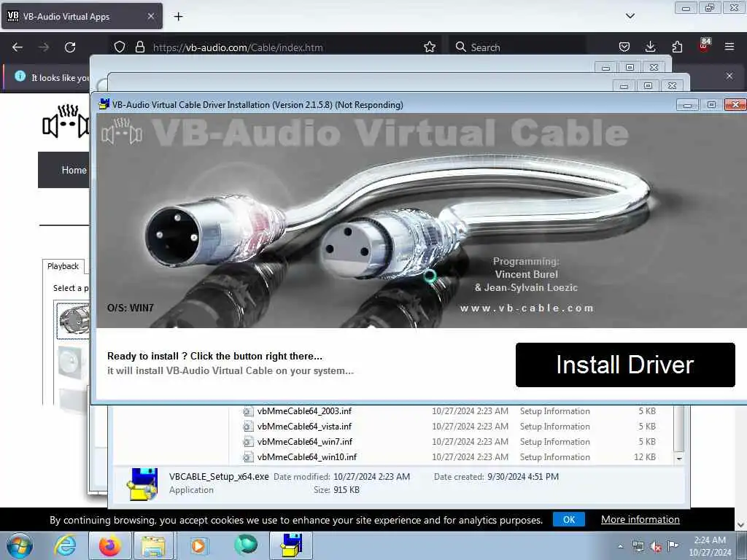Image resolution: width=747 pixels, height=560 pixels.
Task: Click the Firefox Search field
Action: tap(517, 47)
